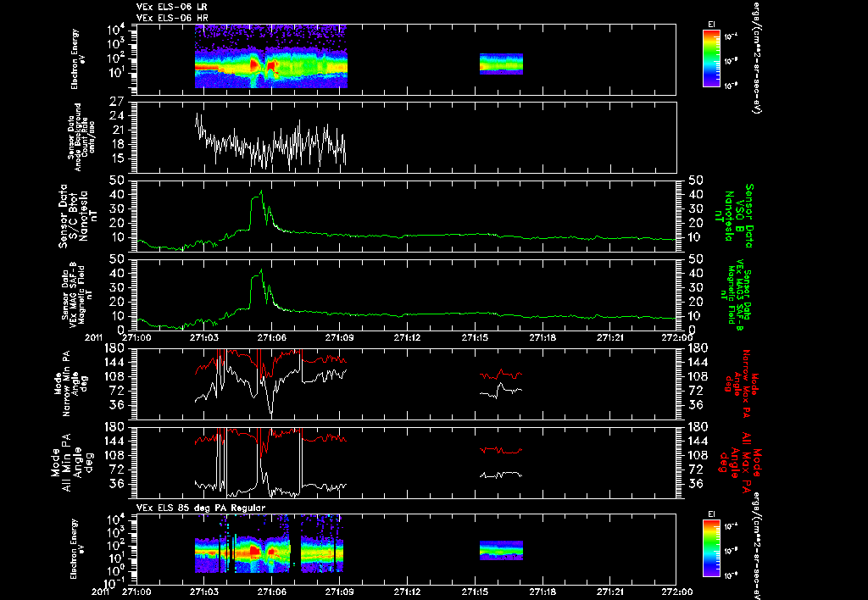Click "271:00" on the bottom time axis

pyautogui.click(x=136, y=592)
